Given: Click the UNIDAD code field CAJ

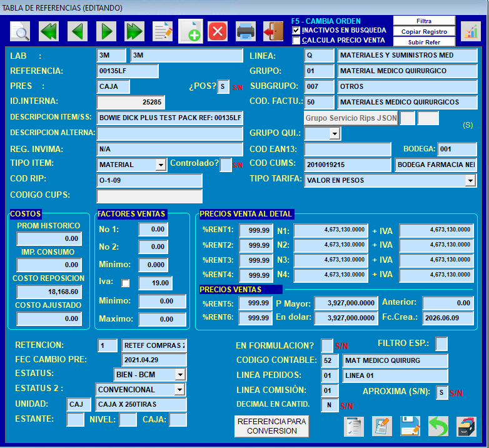Looking at the screenshot, I should (x=79, y=404).
